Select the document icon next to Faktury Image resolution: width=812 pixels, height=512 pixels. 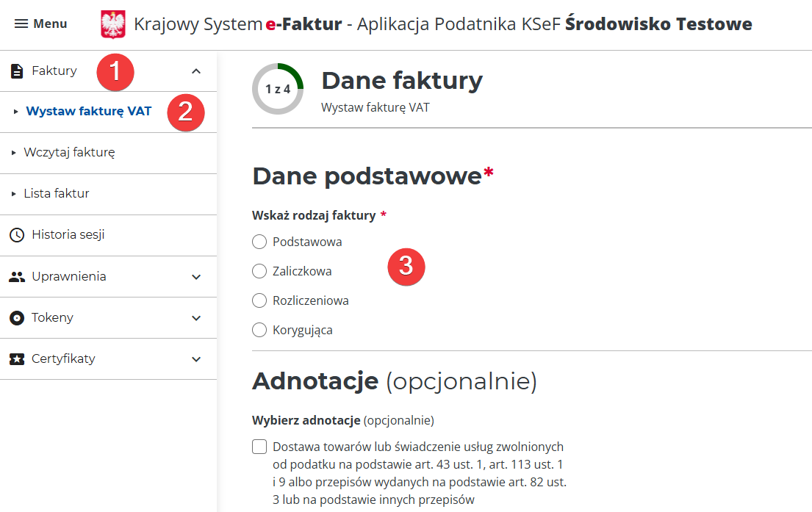click(x=16, y=71)
